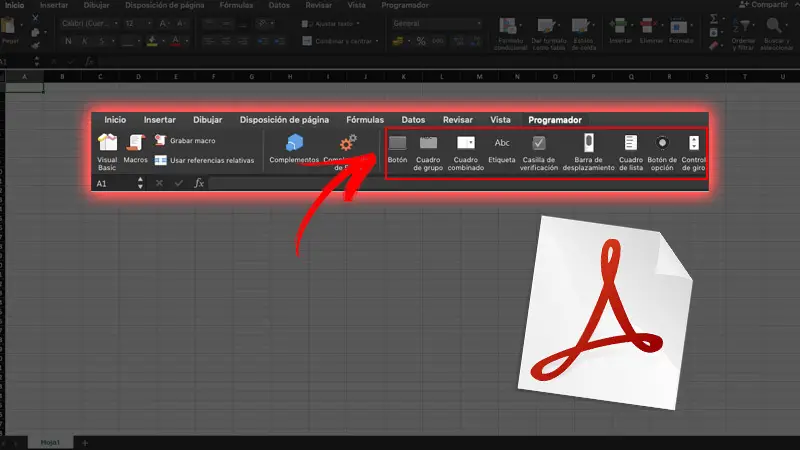Click the highlighted formula input field
This screenshot has height=450, width=800.
(458, 183)
